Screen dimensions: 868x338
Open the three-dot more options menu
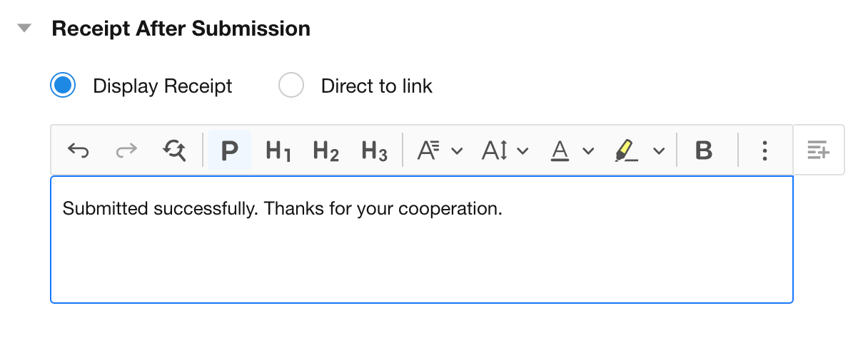[x=764, y=150]
